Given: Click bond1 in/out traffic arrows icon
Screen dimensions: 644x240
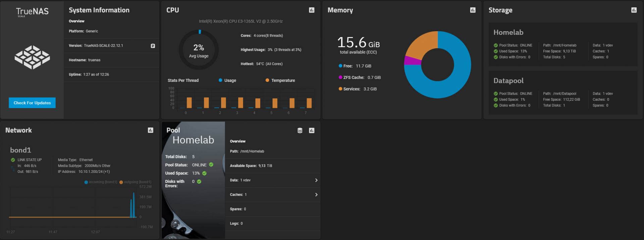Looking at the screenshot, I should click(x=13, y=169).
